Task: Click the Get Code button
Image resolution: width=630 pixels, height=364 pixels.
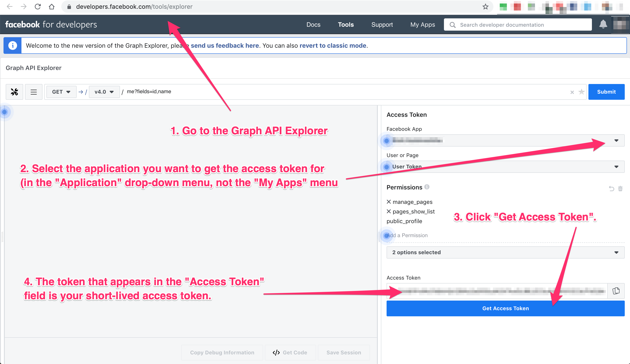Action: (290, 352)
